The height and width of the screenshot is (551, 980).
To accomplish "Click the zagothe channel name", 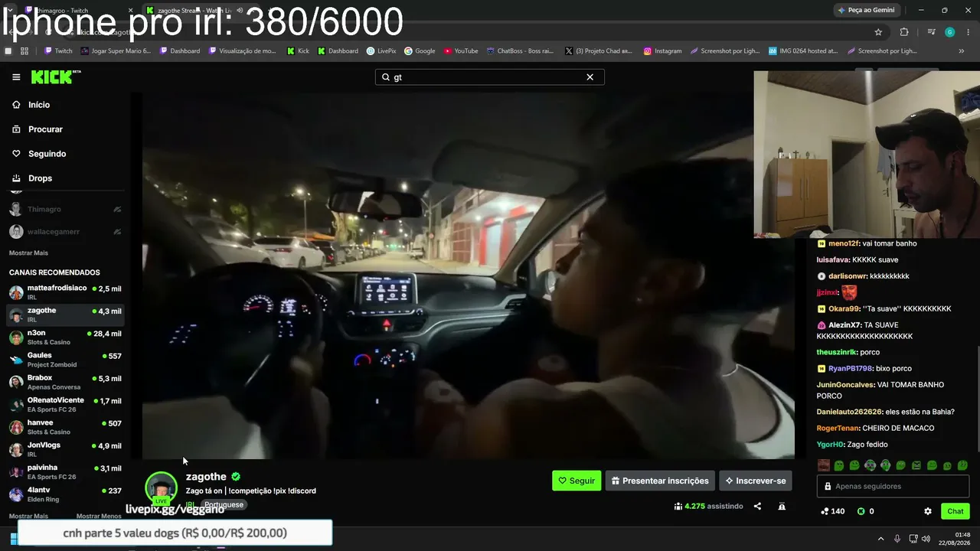I will (x=206, y=477).
